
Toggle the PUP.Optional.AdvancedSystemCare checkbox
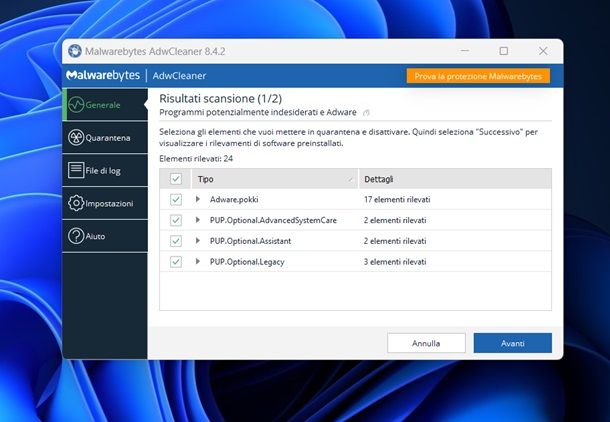(176, 220)
